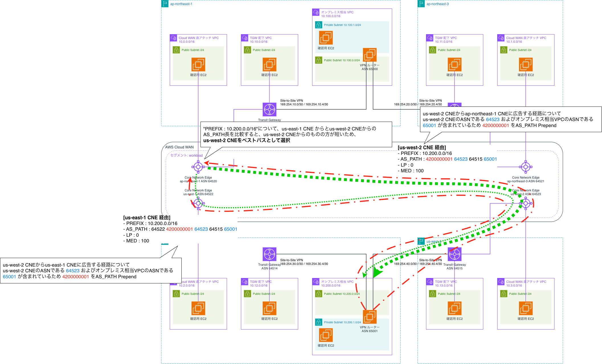Click the EC2 icon in Private Subnet 10.100.1.0/24
The height and width of the screenshot is (364, 602).
326,38
